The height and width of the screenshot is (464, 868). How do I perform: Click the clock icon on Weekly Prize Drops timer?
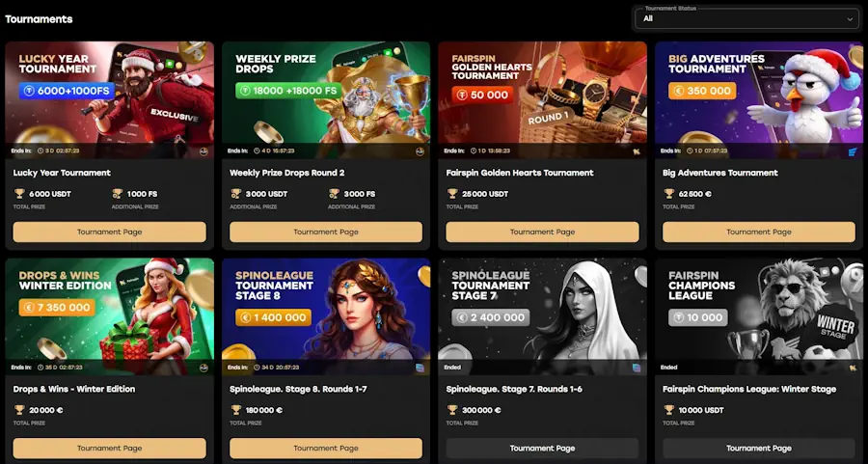click(x=258, y=150)
